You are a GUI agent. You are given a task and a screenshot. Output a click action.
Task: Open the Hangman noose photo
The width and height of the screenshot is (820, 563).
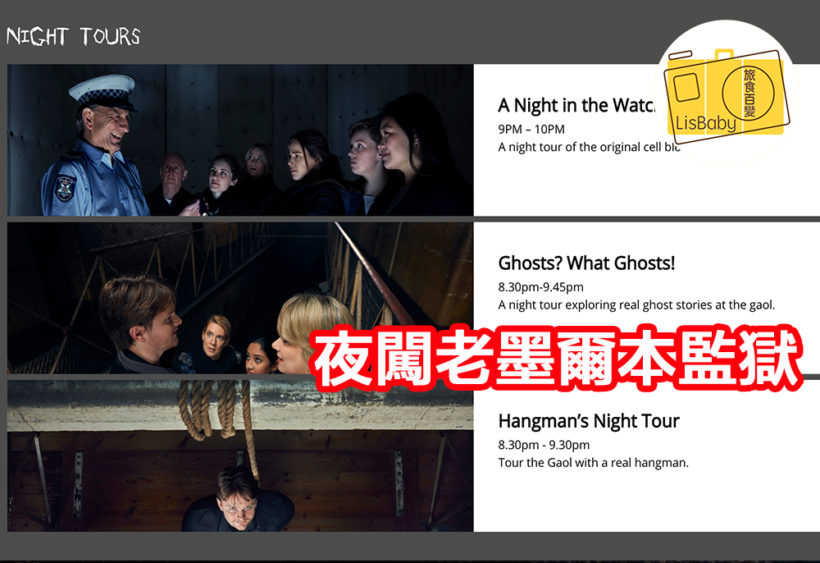(x=240, y=456)
